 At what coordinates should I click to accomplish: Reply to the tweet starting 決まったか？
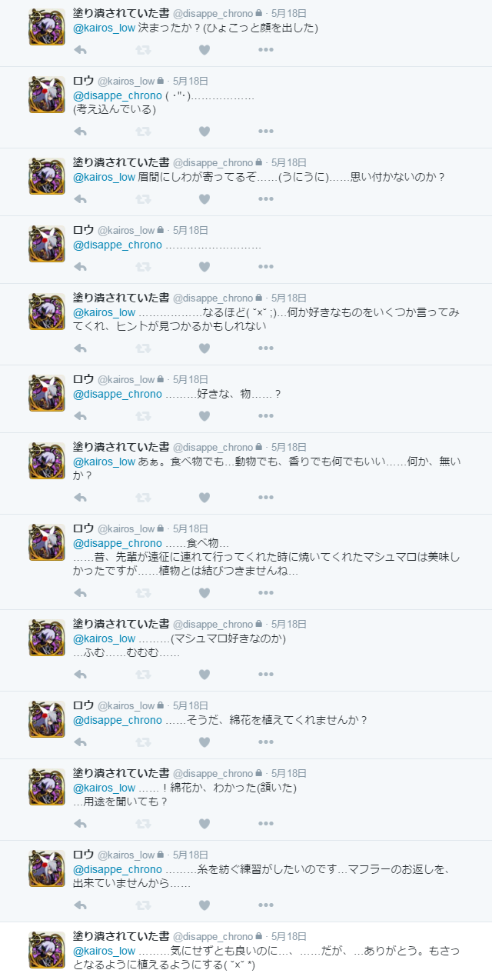click(80, 50)
